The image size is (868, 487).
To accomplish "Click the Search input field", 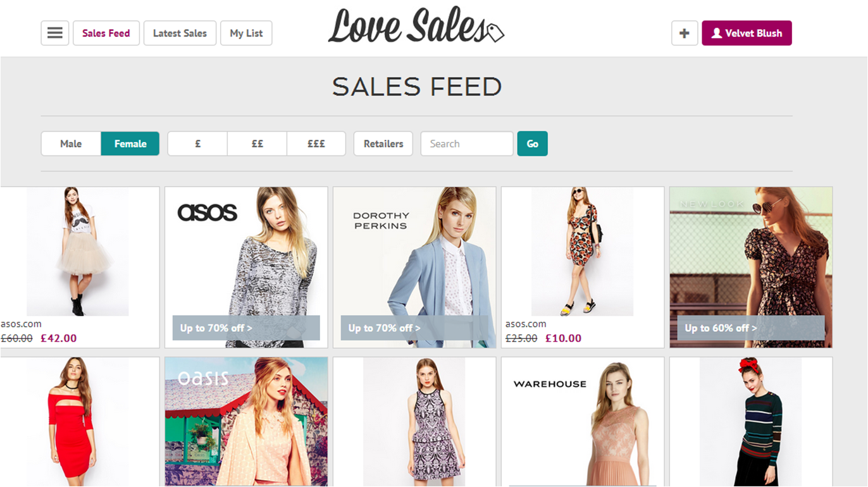I will coord(467,144).
